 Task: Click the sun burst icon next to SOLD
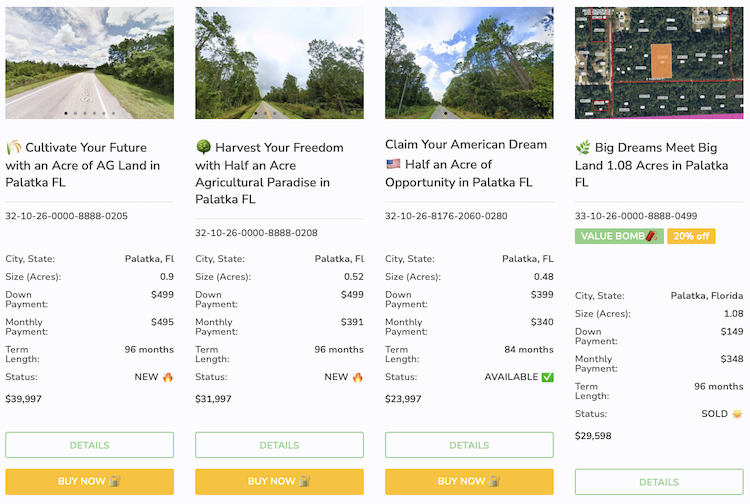click(x=737, y=414)
